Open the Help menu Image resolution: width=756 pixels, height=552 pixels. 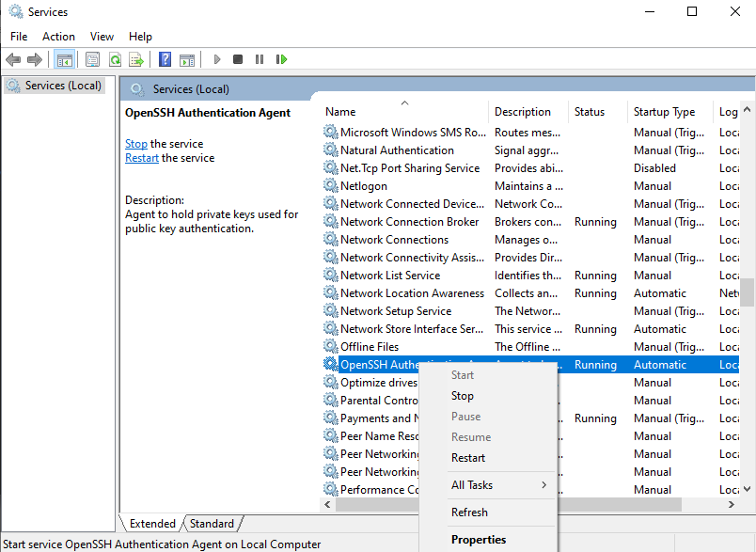click(140, 37)
